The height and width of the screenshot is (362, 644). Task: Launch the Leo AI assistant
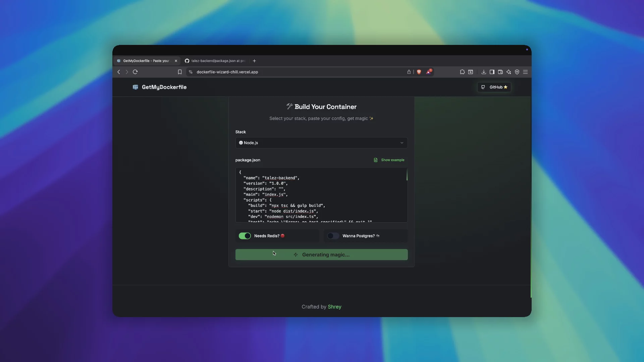pos(508,72)
